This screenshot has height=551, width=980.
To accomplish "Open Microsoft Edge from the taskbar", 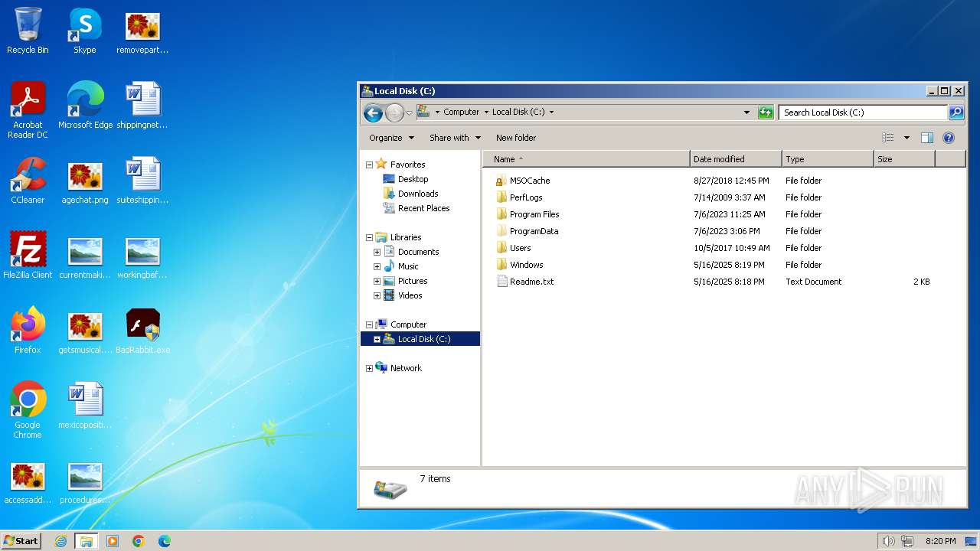I will [x=164, y=541].
